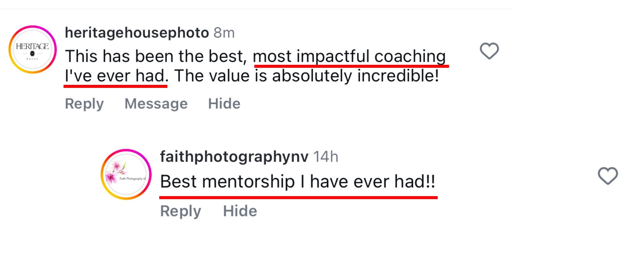
Task: Hide the faithphotographynv comment
Action: [x=240, y=211]
